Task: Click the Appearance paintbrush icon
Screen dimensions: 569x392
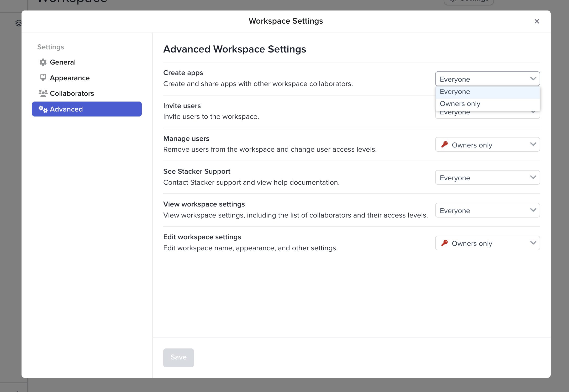Action: [43, 78]
